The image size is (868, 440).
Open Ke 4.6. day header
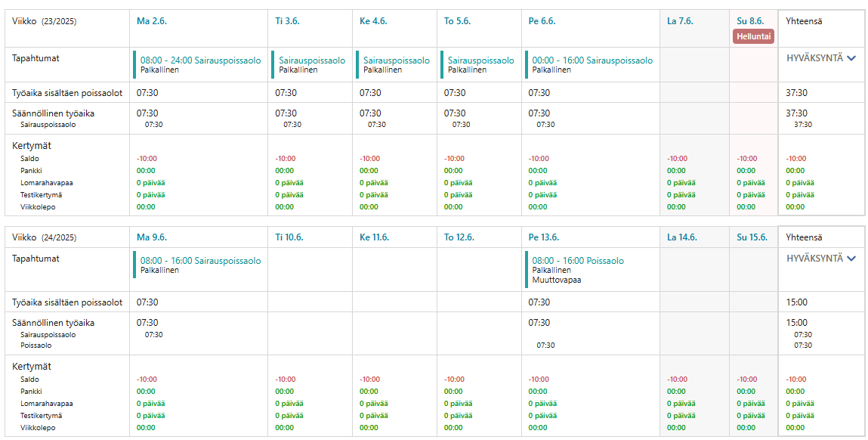coord(373,21)
